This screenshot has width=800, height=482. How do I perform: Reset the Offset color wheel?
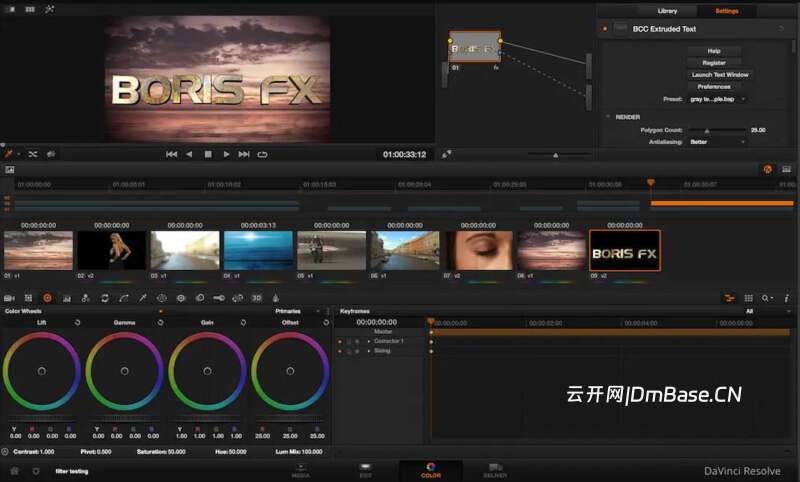click(x=326, y=322)
